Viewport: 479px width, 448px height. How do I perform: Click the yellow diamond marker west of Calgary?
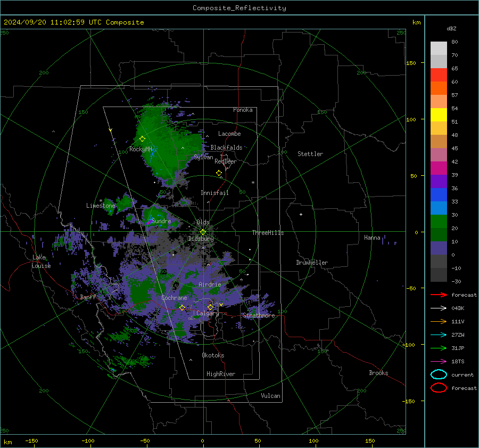pyautogui.click(x=183, y=307)
